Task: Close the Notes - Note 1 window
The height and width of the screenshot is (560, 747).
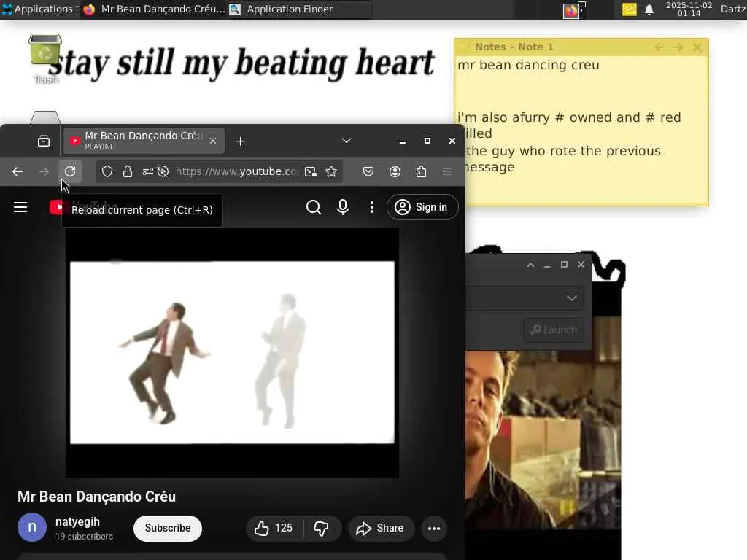Action: click(697, 47)
